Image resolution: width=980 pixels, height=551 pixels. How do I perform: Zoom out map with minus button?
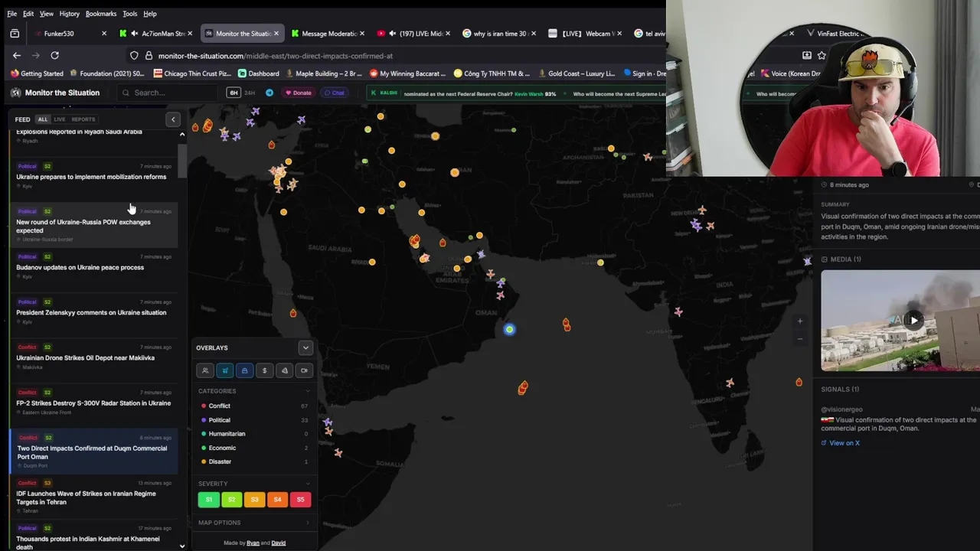tap(800, 338)
